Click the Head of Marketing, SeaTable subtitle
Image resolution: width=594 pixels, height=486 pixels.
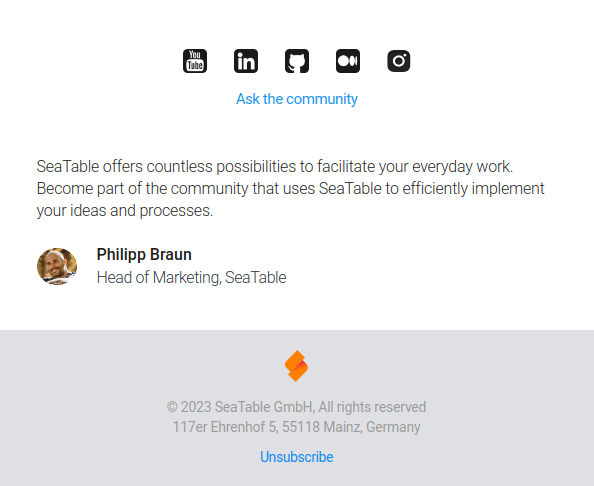191,278
